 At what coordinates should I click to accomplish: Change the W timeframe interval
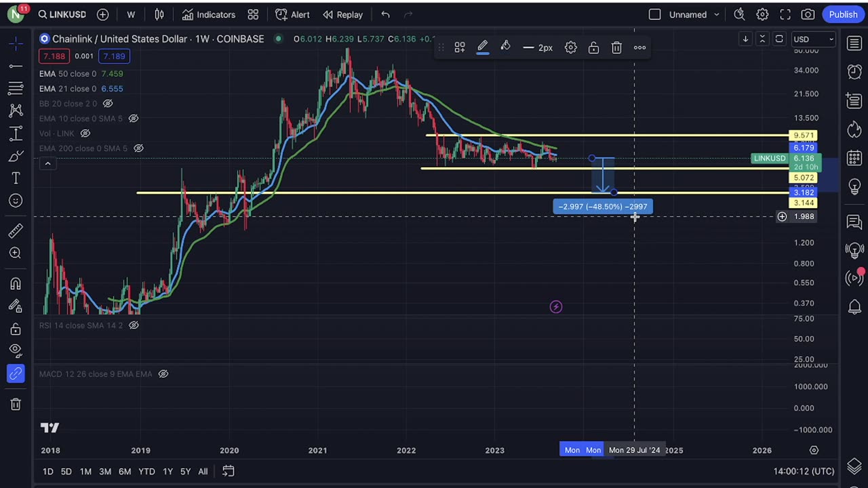[x=131, y=14]
